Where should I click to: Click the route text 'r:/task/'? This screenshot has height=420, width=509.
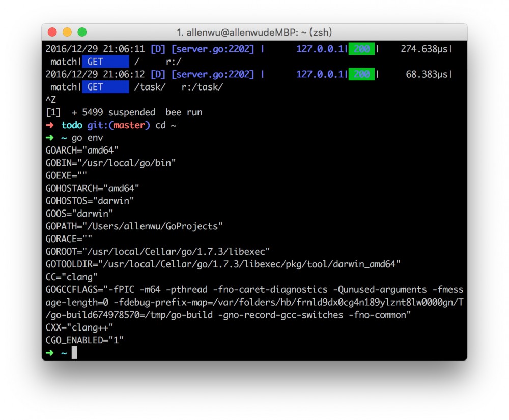pos(202,87)
